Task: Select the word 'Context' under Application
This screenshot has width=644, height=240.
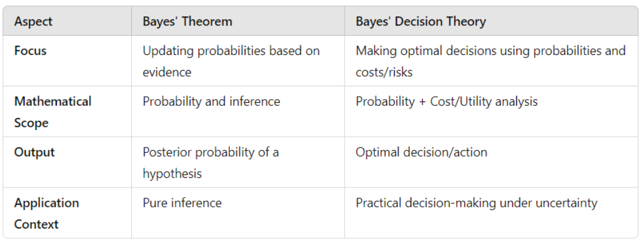Action: click(x=36, y=224)
